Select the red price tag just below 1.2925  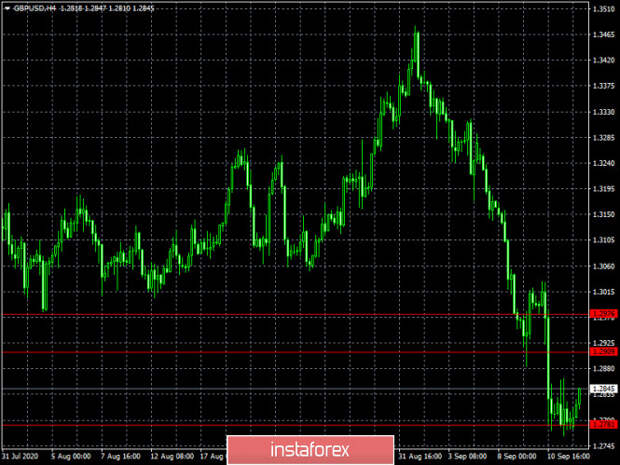coord(604,352)
